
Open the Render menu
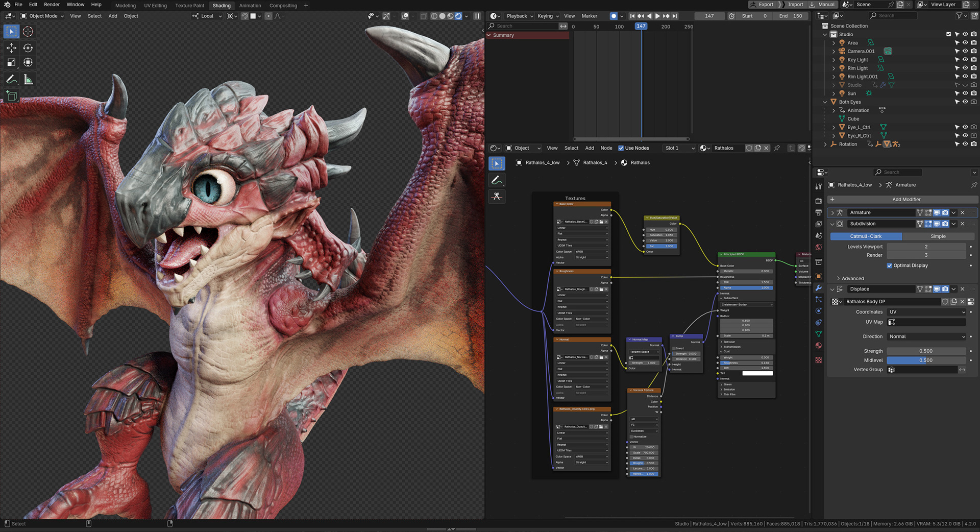coord(52,5)
